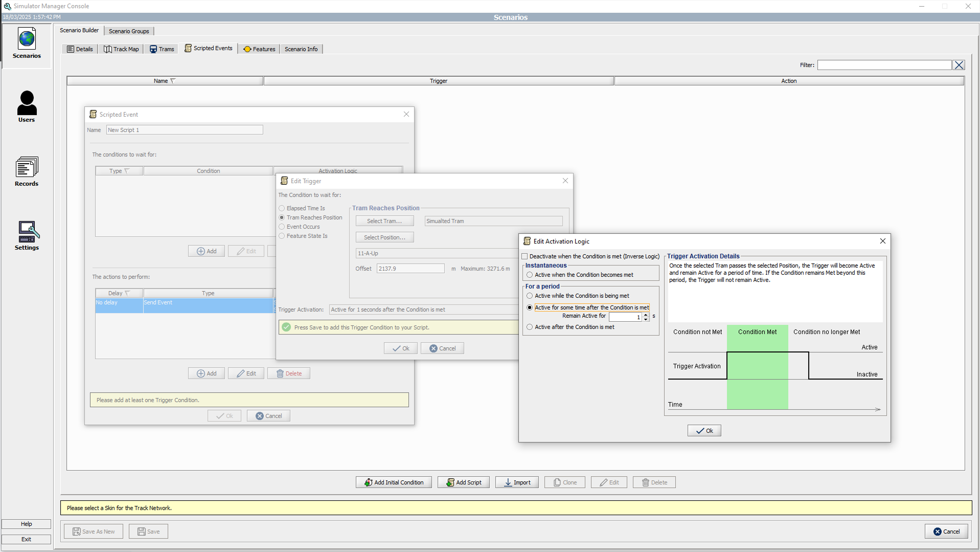Open the Scenarios globe icon in sidebar
The image size is (980, 552).
[x=27, y=39]
